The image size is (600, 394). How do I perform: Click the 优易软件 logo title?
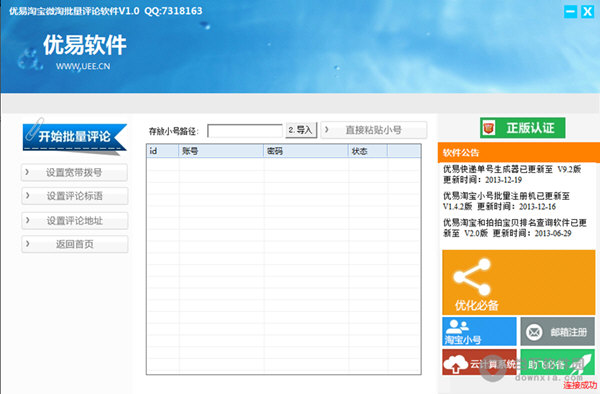pyautogui.click(x=85, y=45)
